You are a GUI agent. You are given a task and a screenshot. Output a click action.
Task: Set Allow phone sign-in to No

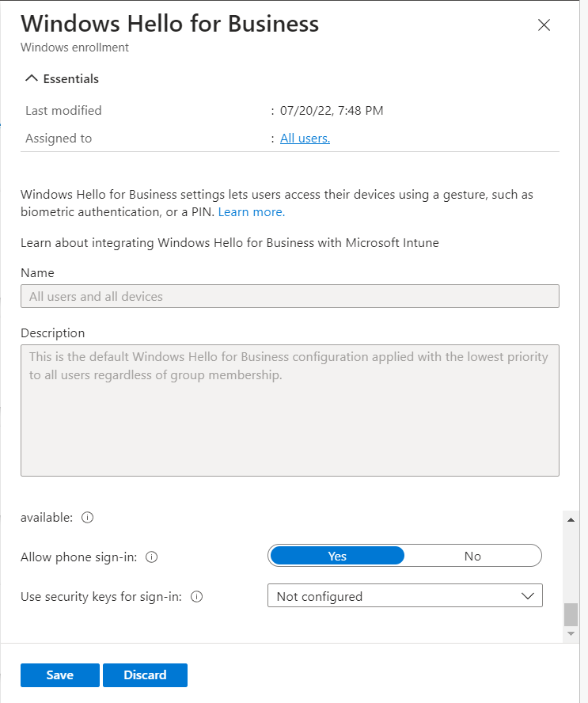472,556
